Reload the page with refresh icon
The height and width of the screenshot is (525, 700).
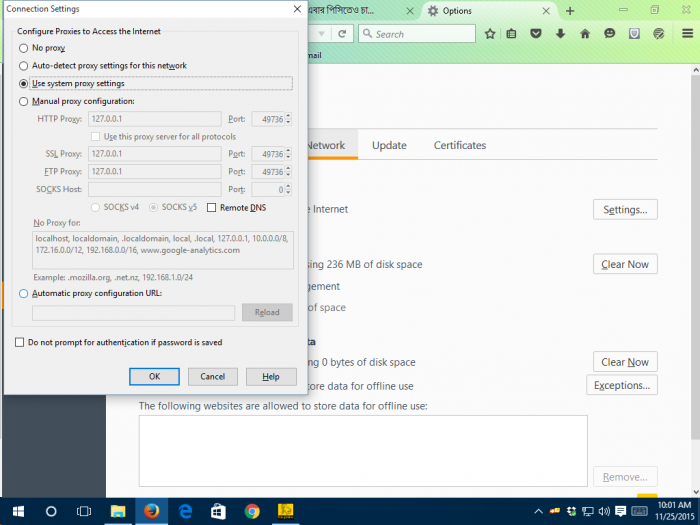[x=342, y=34]
